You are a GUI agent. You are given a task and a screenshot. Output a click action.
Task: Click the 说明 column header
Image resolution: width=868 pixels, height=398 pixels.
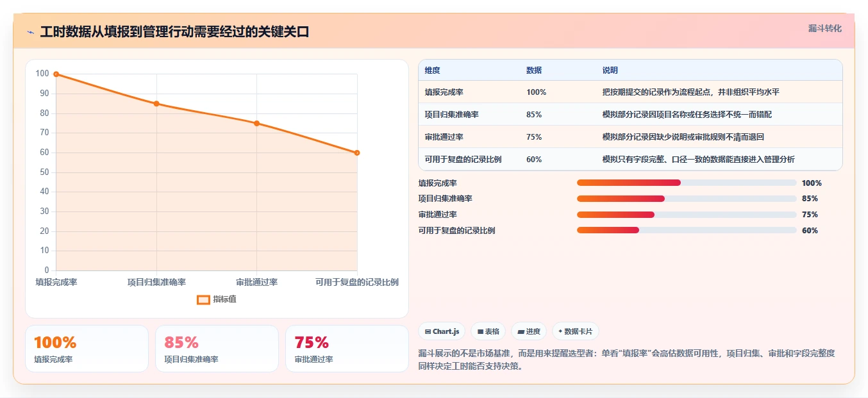tap(610, 70)
